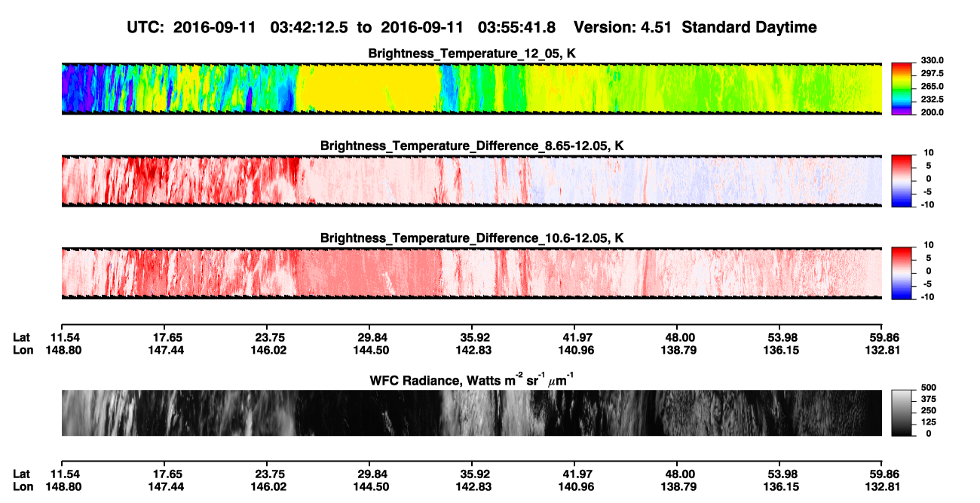Click the 125 tick on the WFC colorbar
980x503 pixels.
(x=927, y=422)
